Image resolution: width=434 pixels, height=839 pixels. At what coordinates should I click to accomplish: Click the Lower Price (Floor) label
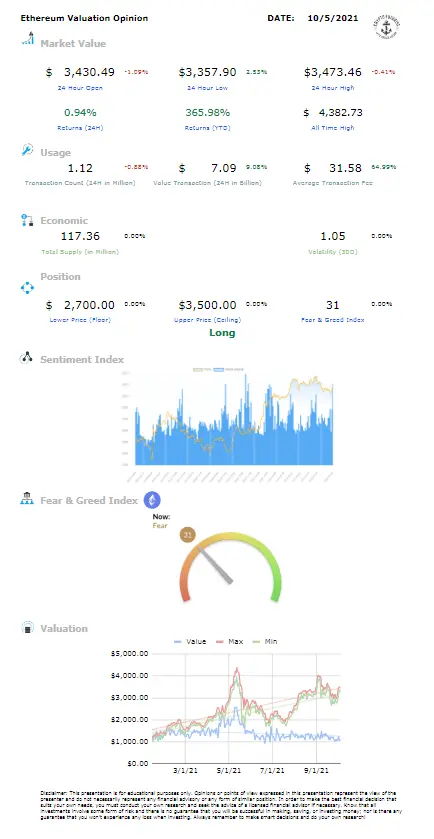click(80, 320)
